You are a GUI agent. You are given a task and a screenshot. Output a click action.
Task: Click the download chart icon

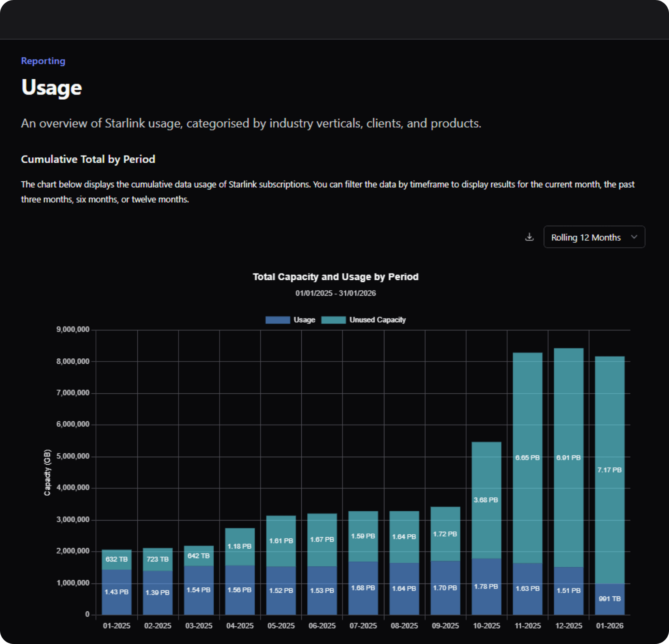click(529, 237)
